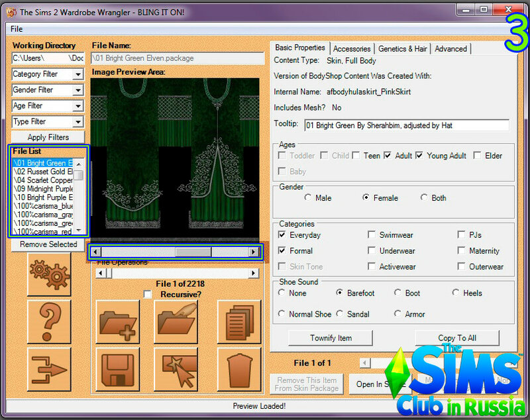Enable the Activewear category checkbox

click(372, 266)
